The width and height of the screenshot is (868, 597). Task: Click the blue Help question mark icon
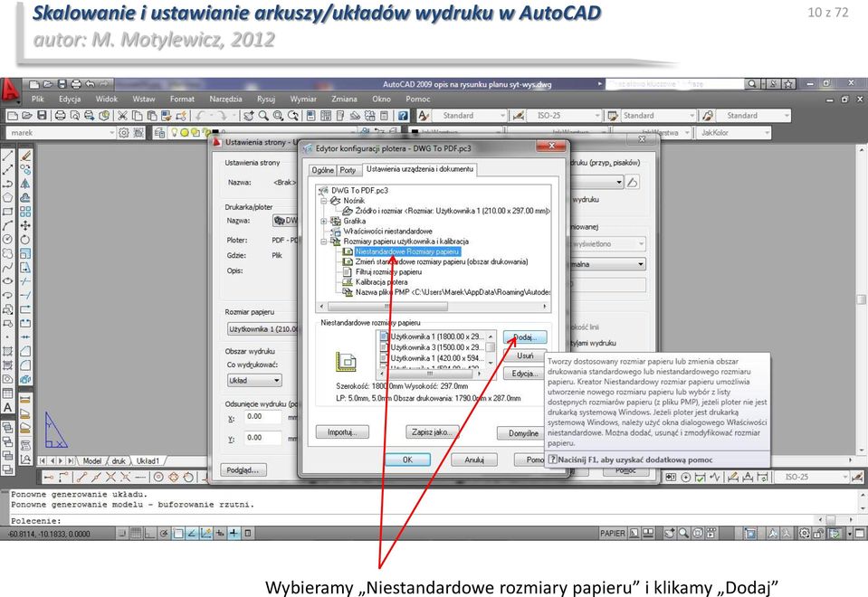tap(404, 116)
